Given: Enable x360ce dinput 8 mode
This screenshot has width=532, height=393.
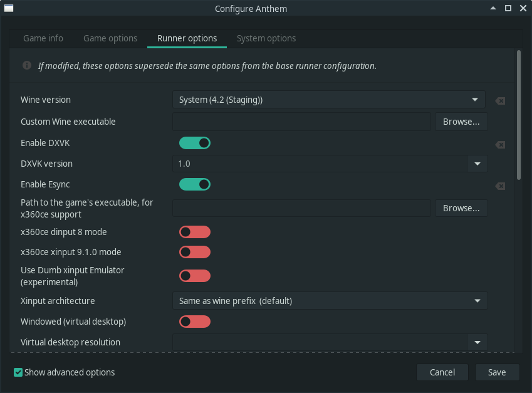Looking at the screenshot, I should (195, 232).
